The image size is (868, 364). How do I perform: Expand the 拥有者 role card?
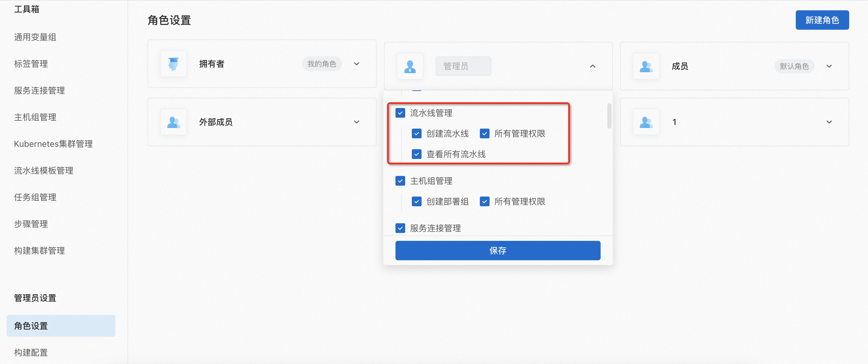357,64
